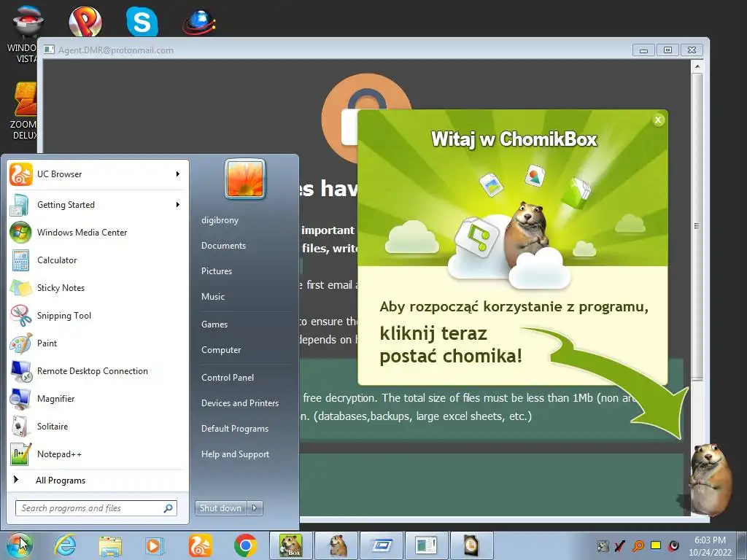Click the Magnifier icon in Start menu
The width and height of the screenshot is (747, 560).
tap(20, 399)
